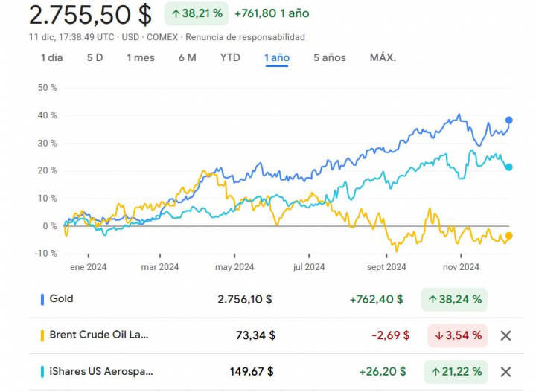Click the yellow Brent line endpoint dot

(509, 236)
